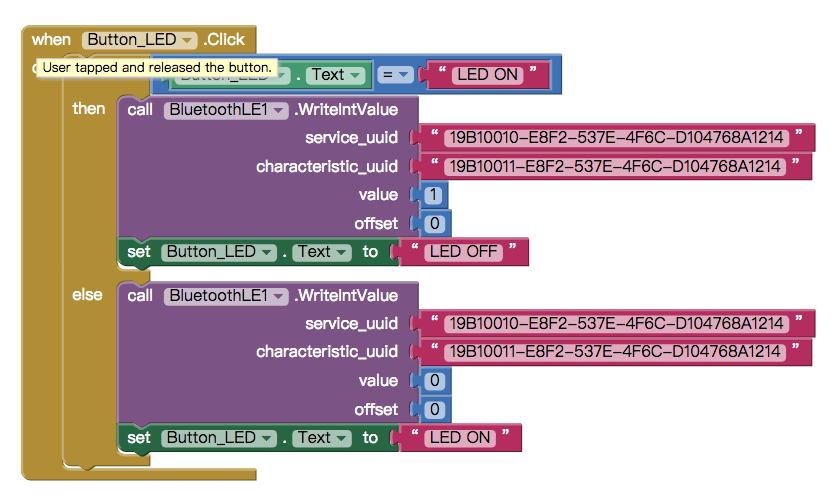Edit the "LED ON" string in the else set block

tap(460, 438)
